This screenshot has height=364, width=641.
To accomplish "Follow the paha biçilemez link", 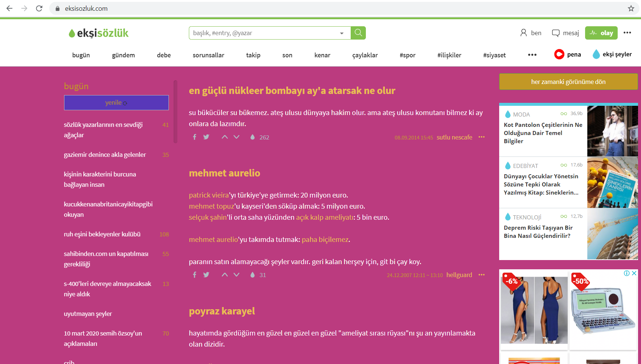I will (325, 239).
